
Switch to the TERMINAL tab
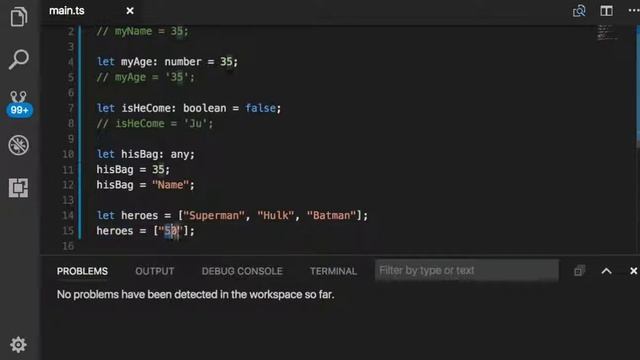(x=333, y=271)
